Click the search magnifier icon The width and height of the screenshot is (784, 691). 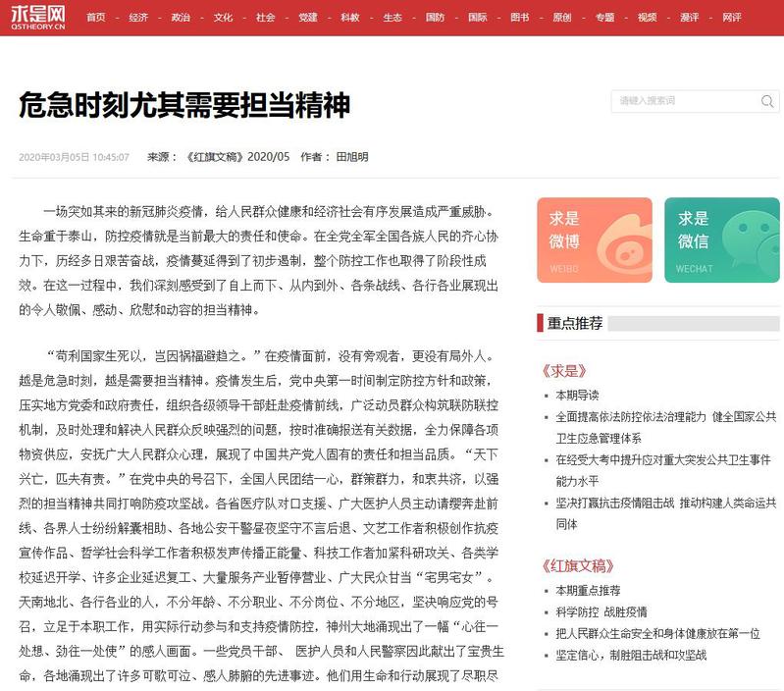pyautogui.click(x=767, y=101)
